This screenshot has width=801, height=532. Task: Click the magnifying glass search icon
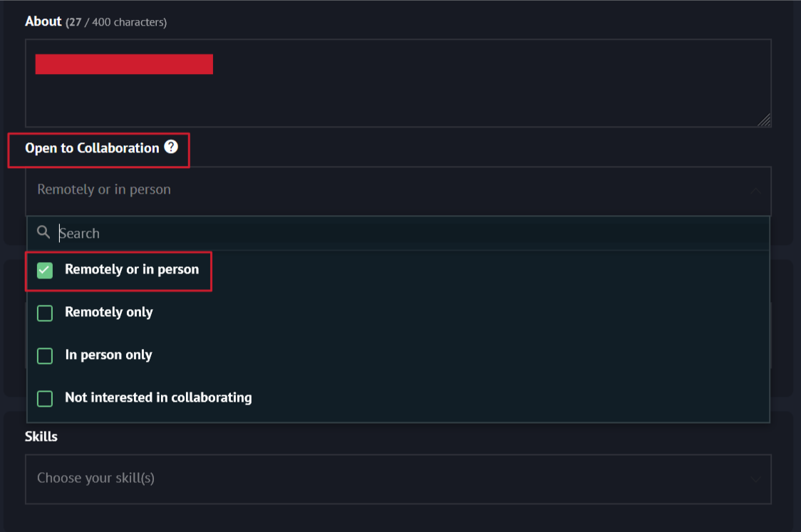click(43, 232)
